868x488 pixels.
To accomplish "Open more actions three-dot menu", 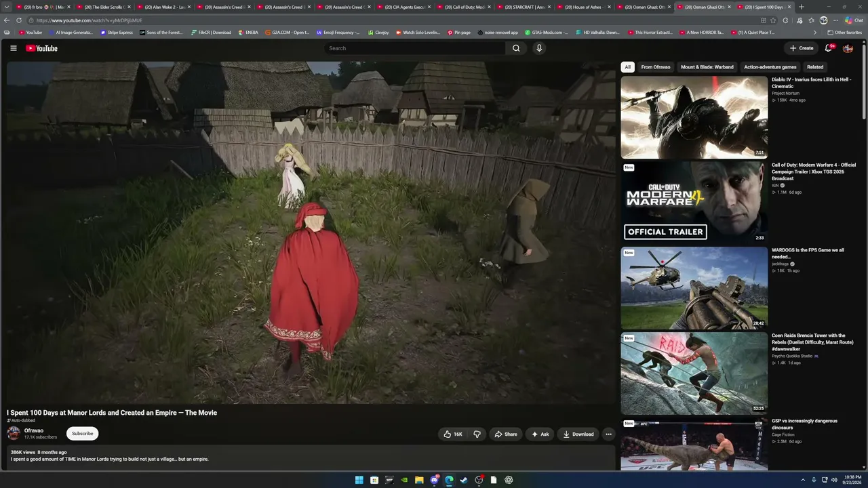I will tap(608, 434).
